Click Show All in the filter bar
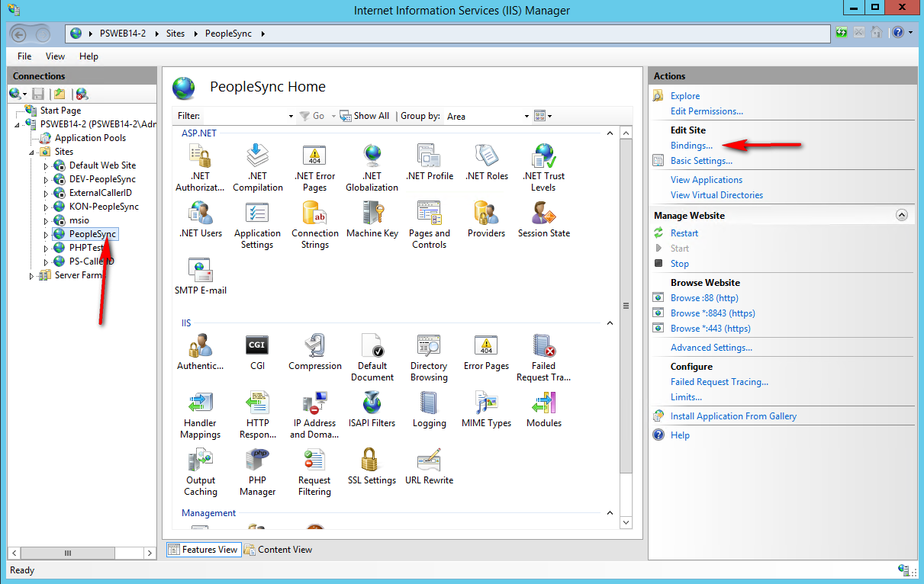The image size is (924, 584). (365, 116)
